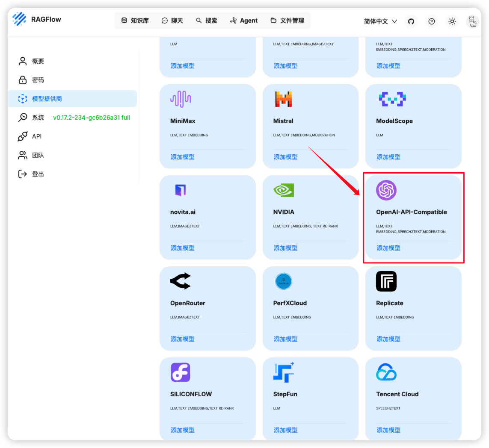Click 添加模型 on the MiniMax card
The height and width of the screenshot is (448, 489).
(182, 157)
